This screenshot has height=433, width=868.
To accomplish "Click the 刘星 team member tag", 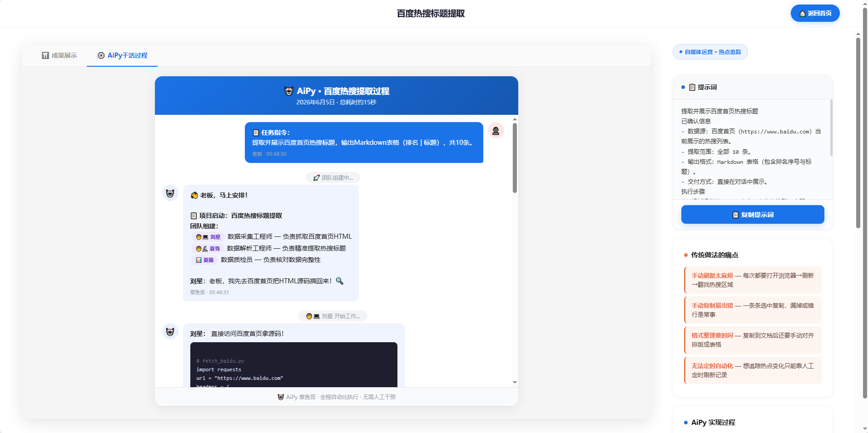I will coord(208,237).
